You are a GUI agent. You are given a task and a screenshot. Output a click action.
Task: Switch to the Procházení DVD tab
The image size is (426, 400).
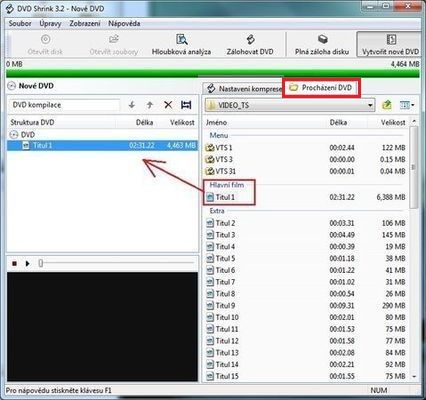coord(321,88)
